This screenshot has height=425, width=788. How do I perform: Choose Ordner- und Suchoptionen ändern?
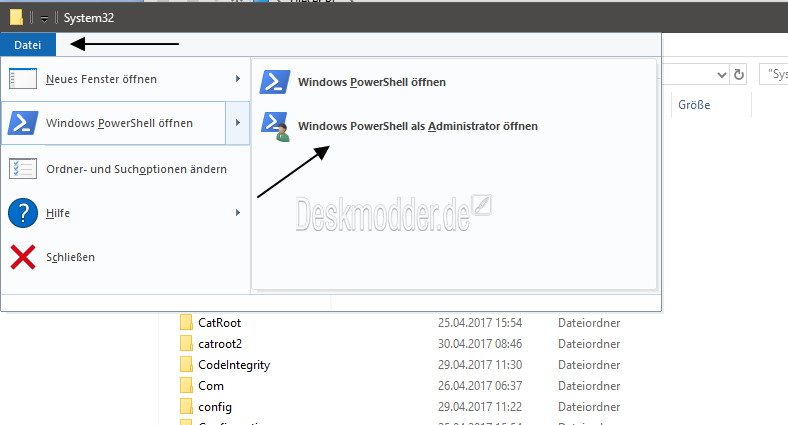[126, 169]
